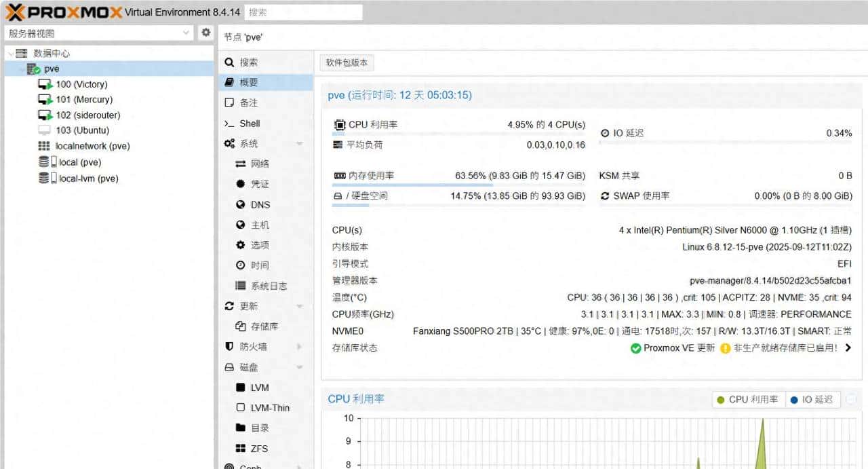Viewport: 868px width, 469px height.
Task: Open the 防火墙 firewall shield item
Action: tap(229, 347)
